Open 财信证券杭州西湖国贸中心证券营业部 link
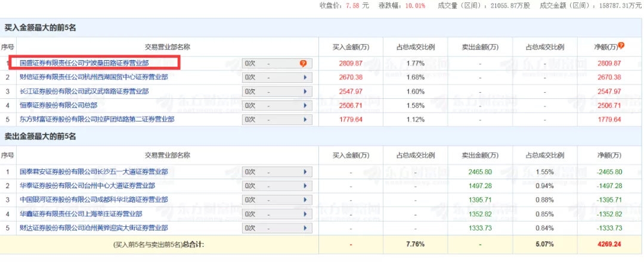 tap(94, 77)
